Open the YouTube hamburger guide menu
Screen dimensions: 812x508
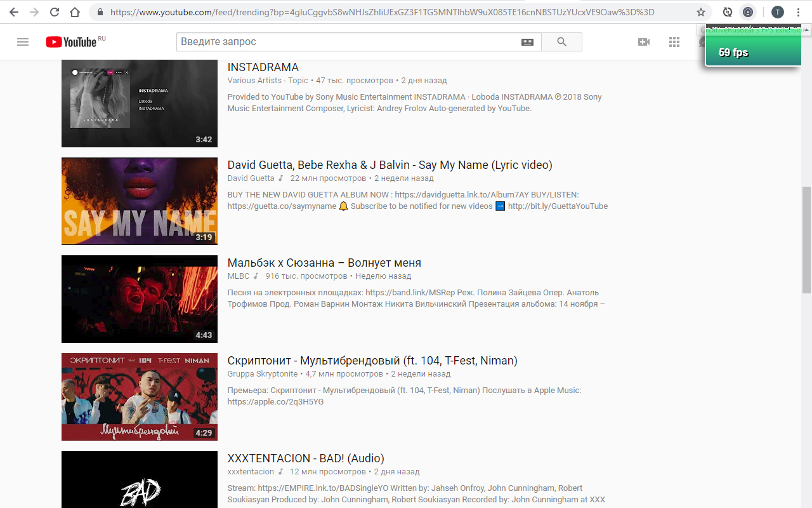[23, 42]
